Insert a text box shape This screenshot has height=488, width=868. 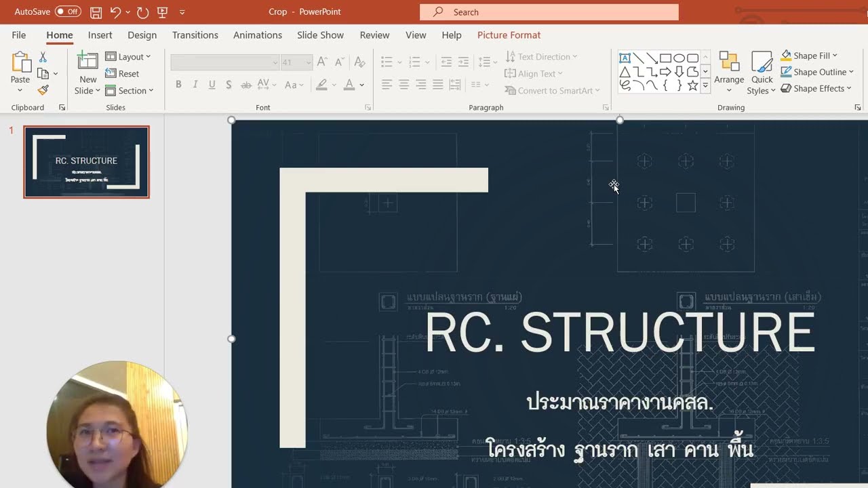click(625, 58)
